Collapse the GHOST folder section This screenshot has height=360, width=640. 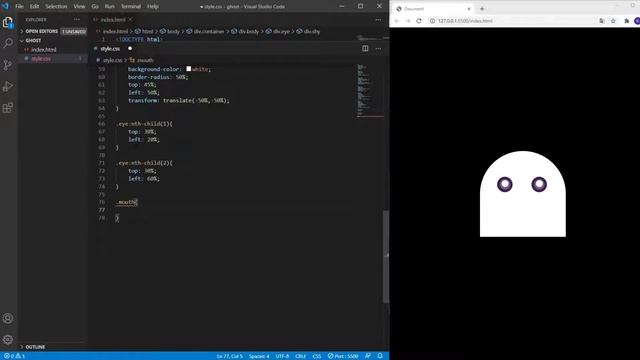tap(53, 40)
